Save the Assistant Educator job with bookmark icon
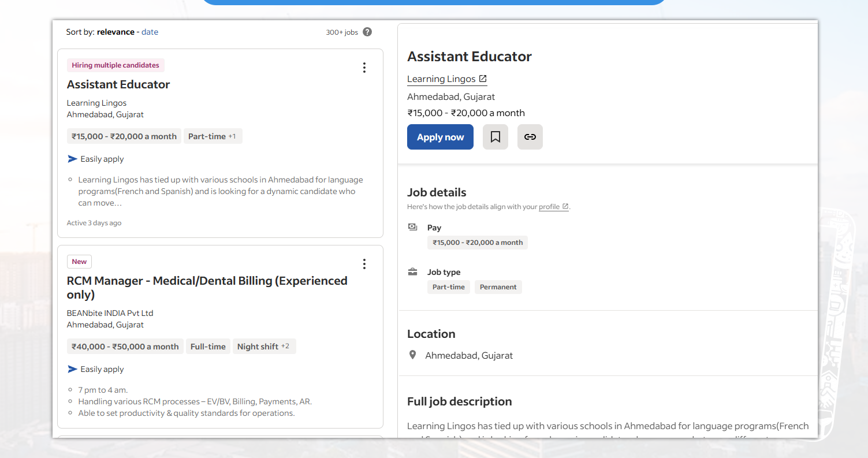The image size is (868, 458). point(495,137)
